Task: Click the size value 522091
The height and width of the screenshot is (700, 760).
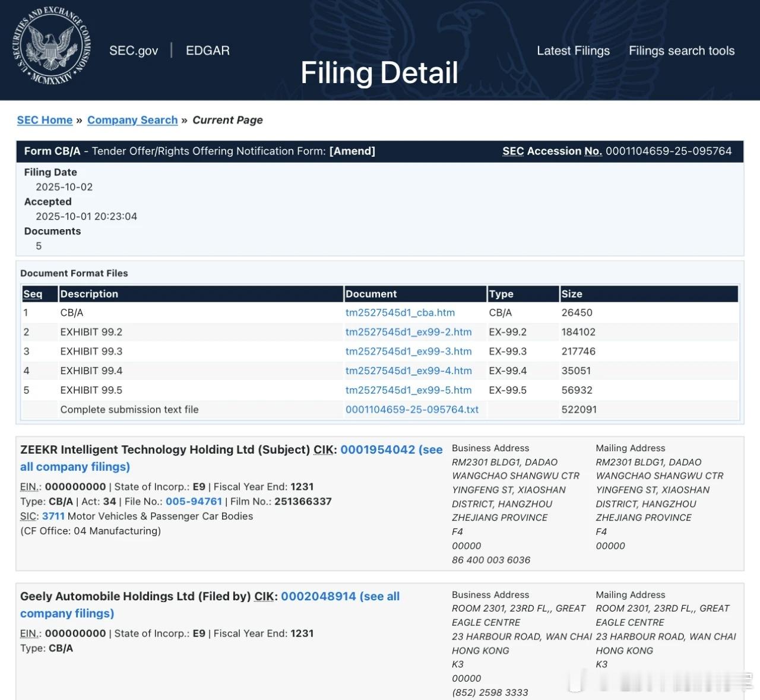Action: coord(579,410)
